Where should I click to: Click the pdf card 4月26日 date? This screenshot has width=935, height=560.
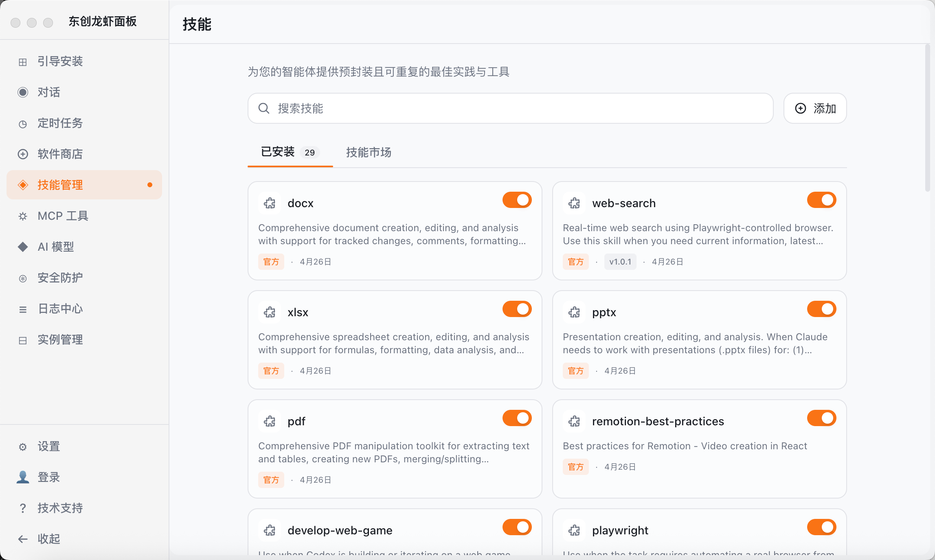pyautogui.click(x=316, y=480)
